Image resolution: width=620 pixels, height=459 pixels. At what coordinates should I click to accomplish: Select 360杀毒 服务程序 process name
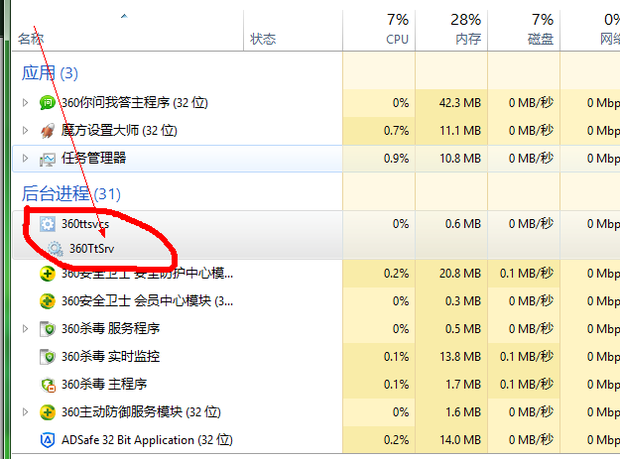(110, 329)
